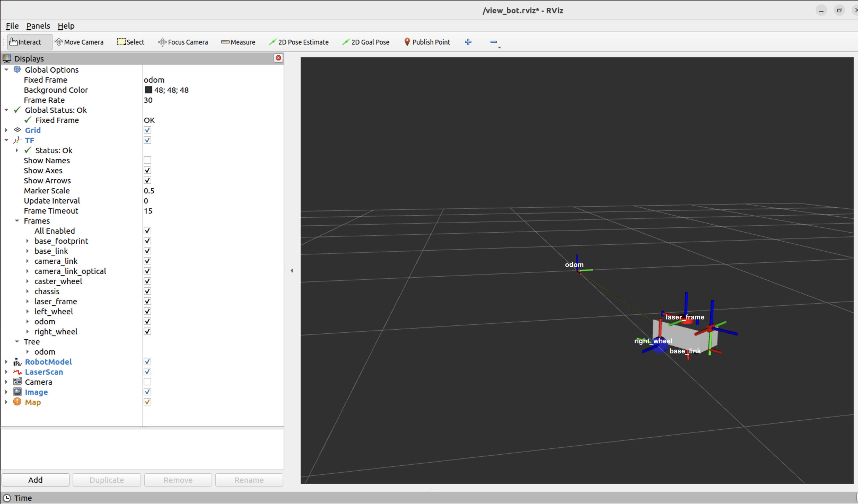This screenshot has width=858, height=504.
Task: Click the Displays panel monitor icon
Action: [x=7, y=59]
